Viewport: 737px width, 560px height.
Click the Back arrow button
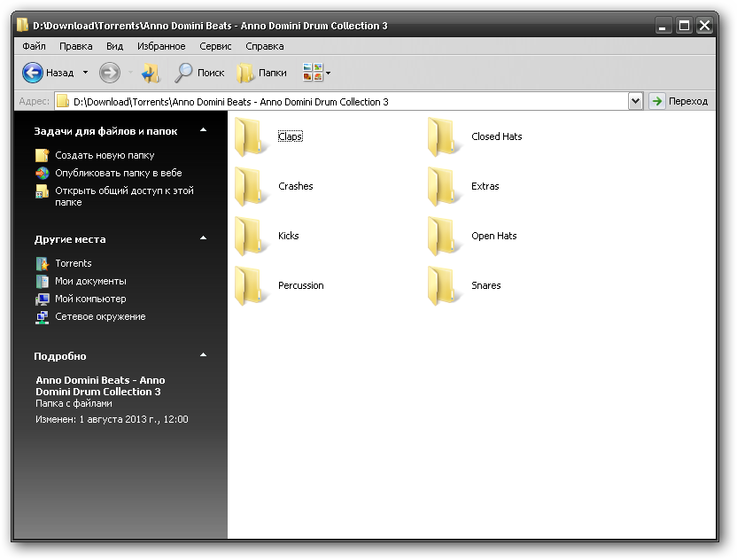pos(33,73)
